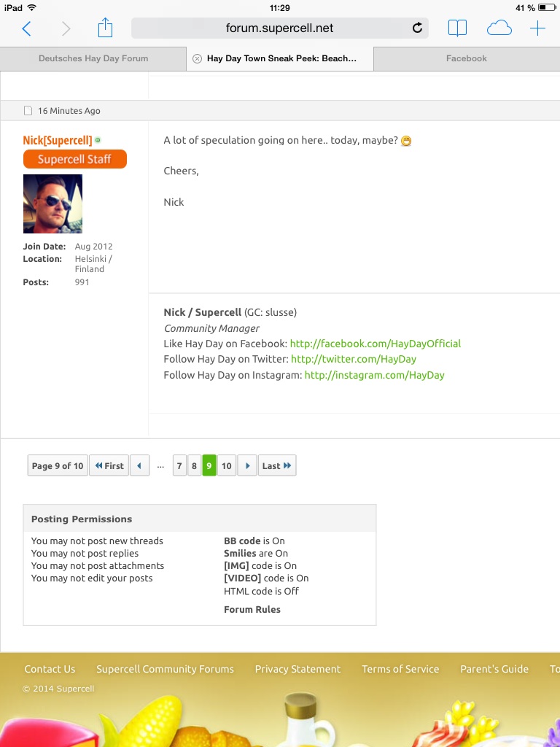
Task: Tick the post checkbox beside 16 Minutes Ago
Action: (28, 111)
